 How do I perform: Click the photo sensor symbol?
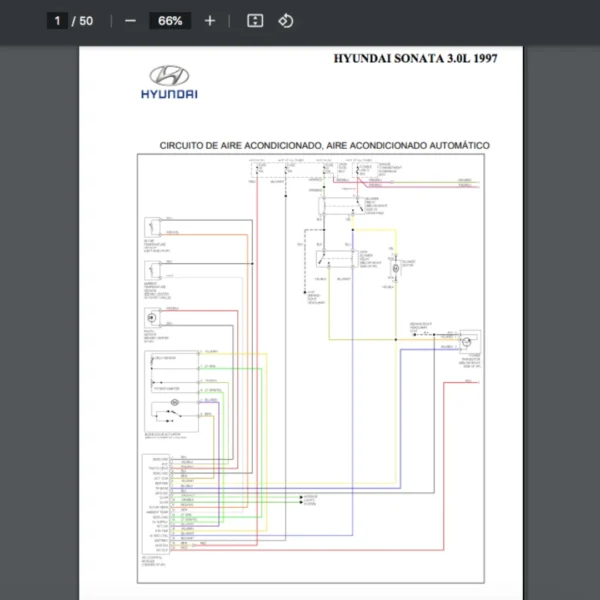(153, 318)
